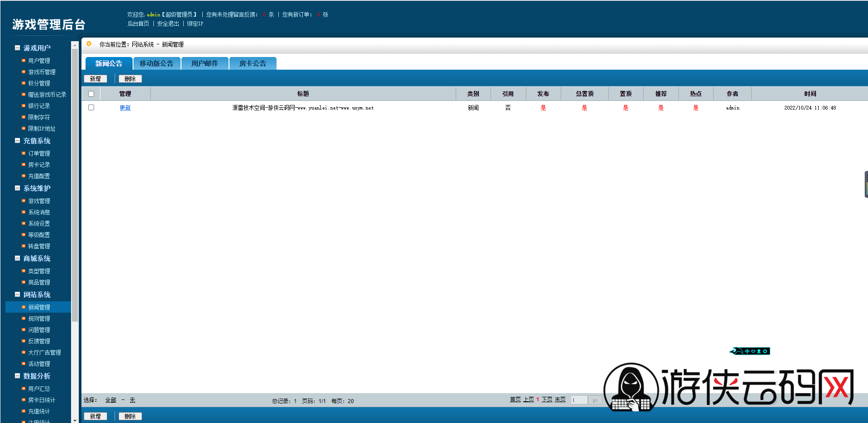Open 限制IP地址 in the sidebar

tap(42, 128)
